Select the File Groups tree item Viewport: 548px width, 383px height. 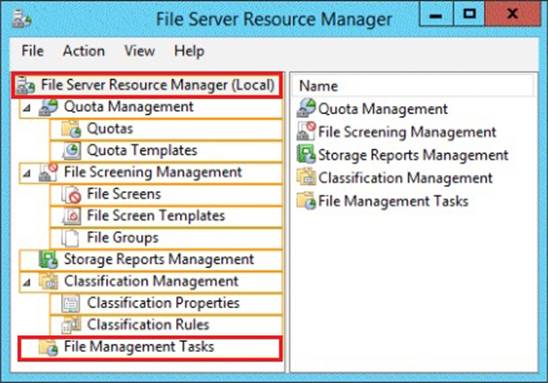pos(123,238)
